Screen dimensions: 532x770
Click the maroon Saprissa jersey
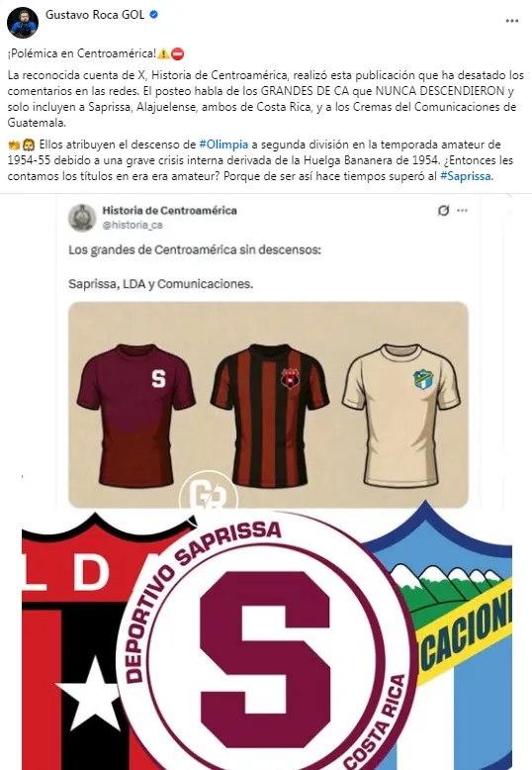click(x=135, y=416)
